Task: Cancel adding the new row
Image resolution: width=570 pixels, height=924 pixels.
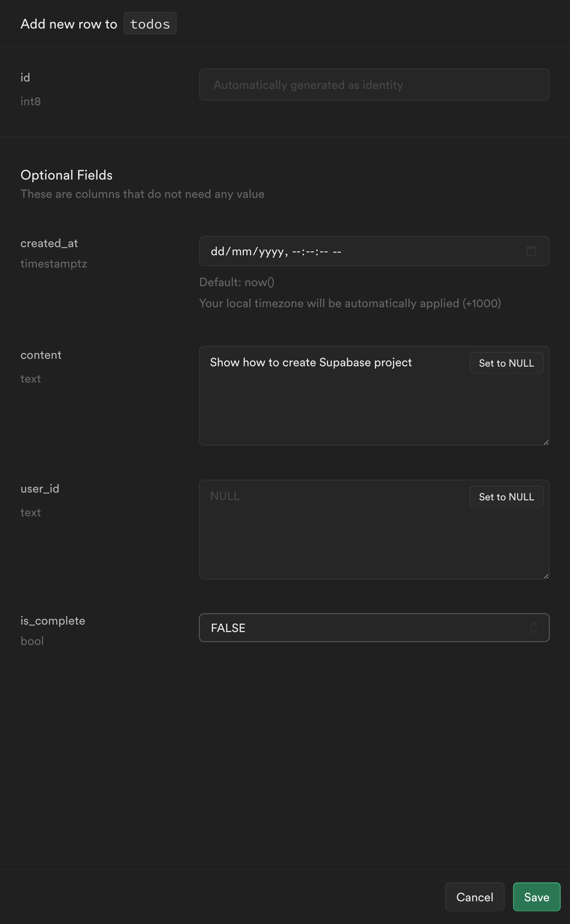Action: [x=475, y=897]
